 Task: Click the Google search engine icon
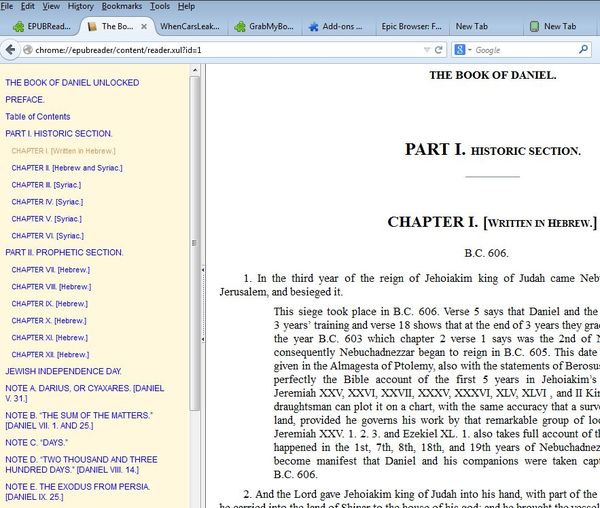point(458,49)
